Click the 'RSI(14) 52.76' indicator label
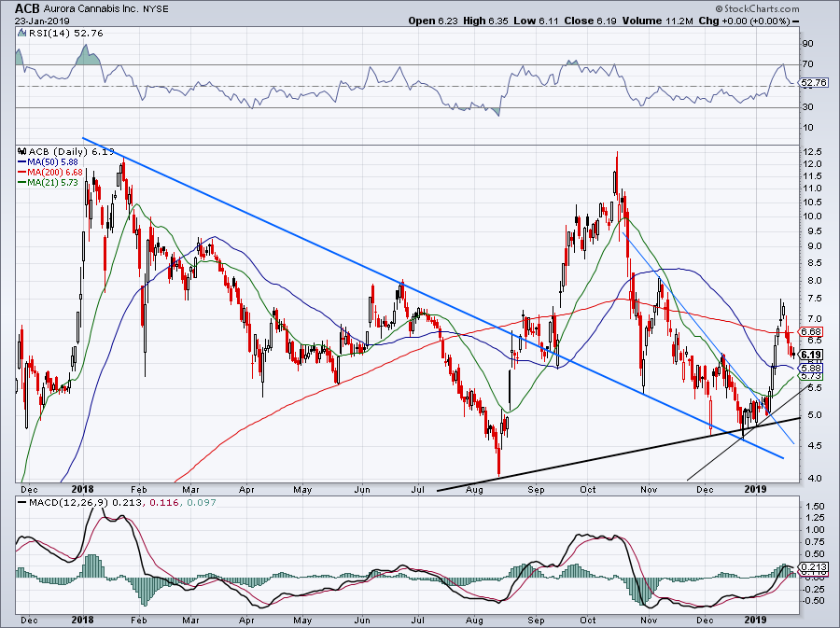 pos(65,34)
